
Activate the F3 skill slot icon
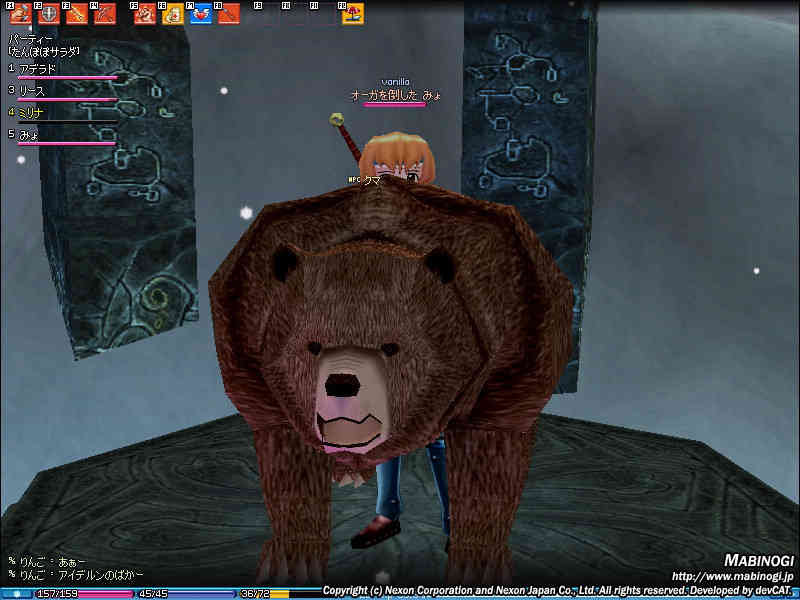77,14
